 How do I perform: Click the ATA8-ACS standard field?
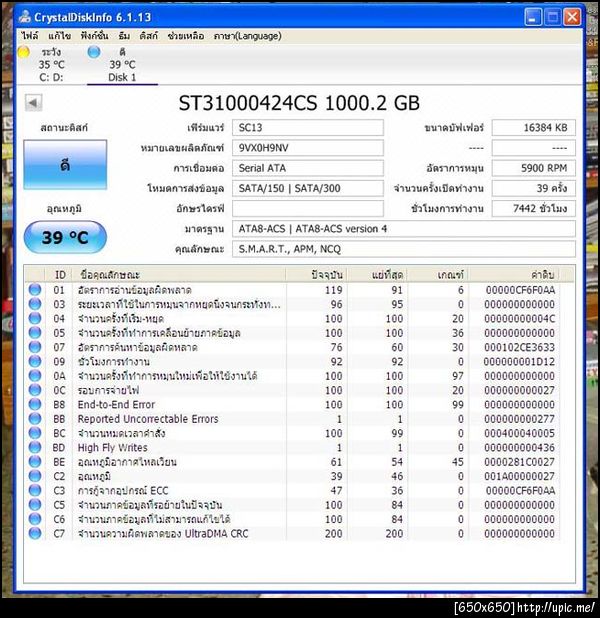point(404,229)
